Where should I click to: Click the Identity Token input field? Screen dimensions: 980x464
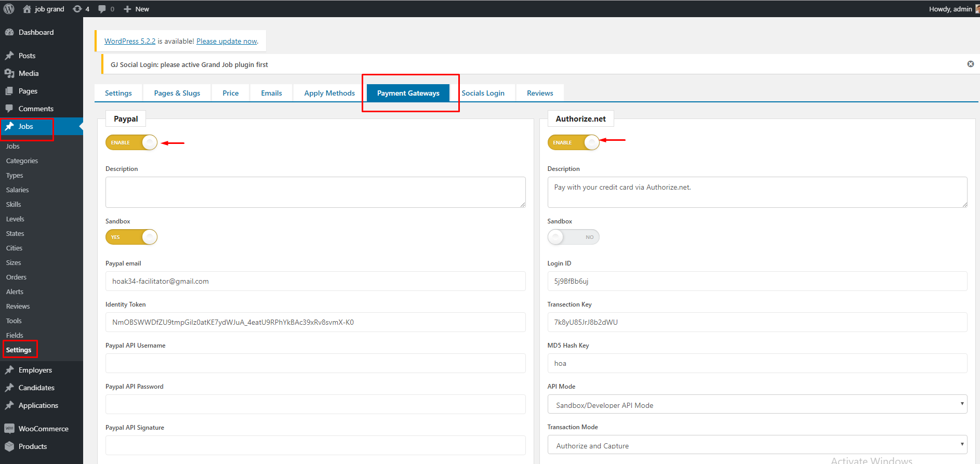click(x=315, y=322)
